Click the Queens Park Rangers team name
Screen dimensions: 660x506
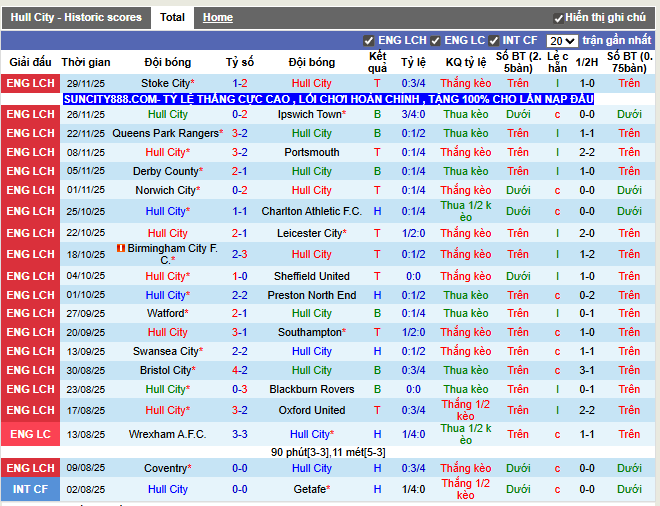coord(165,133)
